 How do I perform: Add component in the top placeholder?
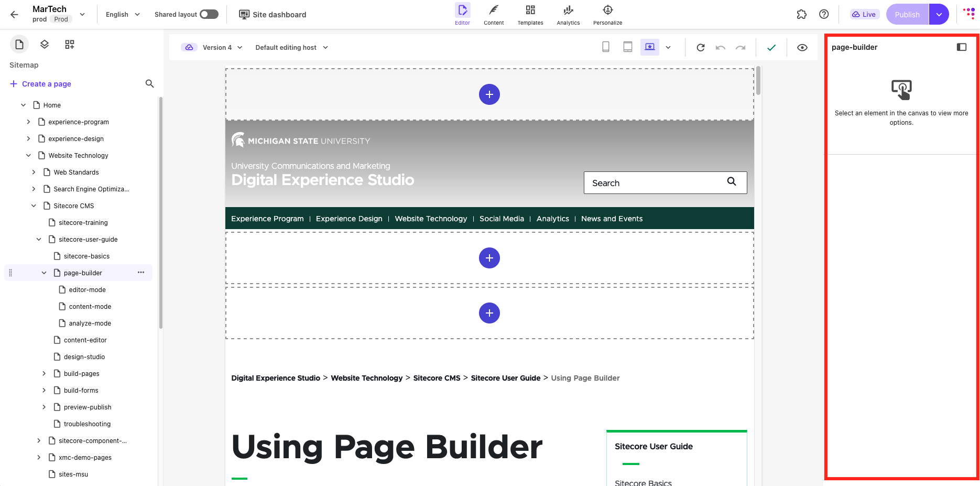pyautogui.click(x=489, y=94)
